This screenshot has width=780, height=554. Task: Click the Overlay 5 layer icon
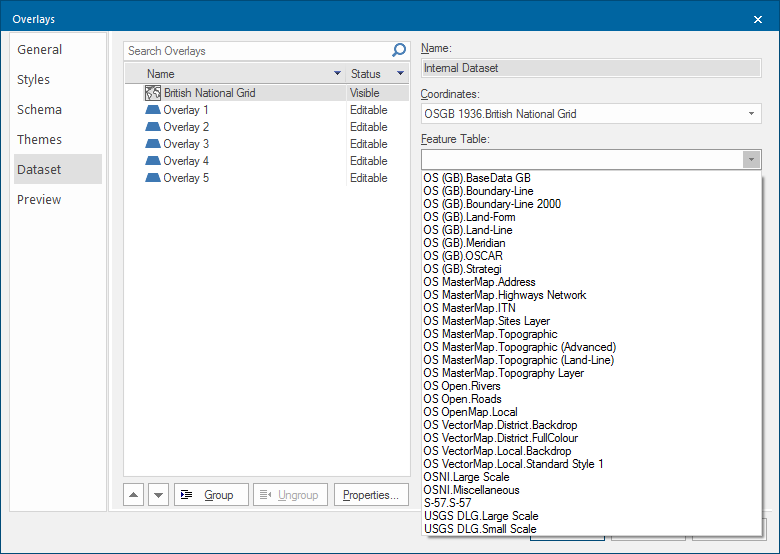[153, 178]
